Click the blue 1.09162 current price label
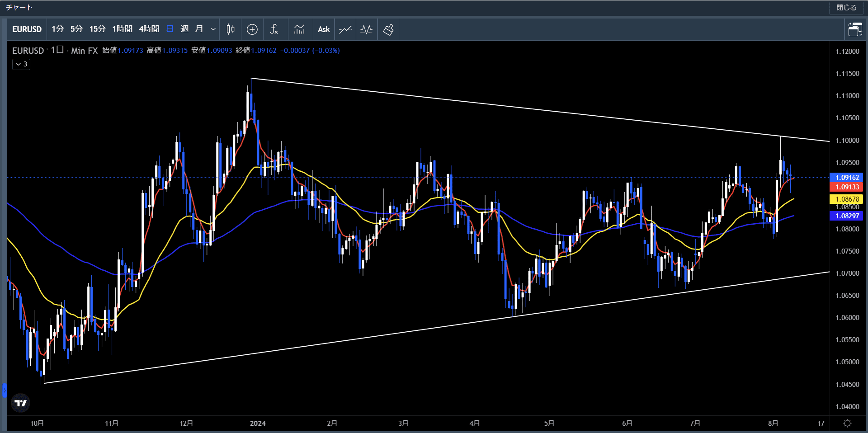868x433 pixels. click(x=847, y=178)
